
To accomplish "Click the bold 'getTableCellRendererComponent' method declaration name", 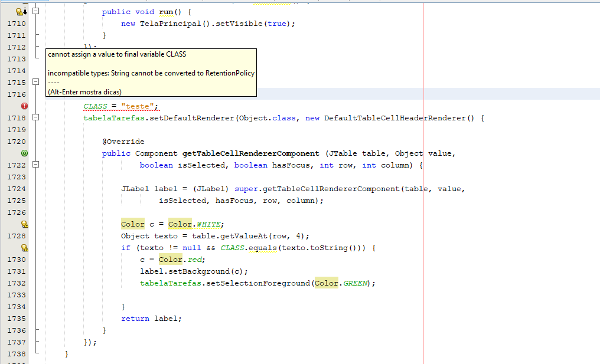I will [250, 154].
